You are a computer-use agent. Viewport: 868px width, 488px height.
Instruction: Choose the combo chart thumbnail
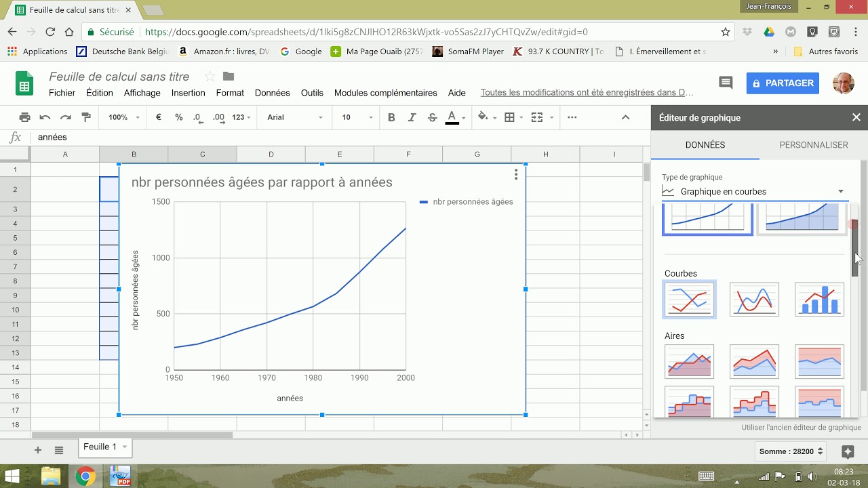point(819,299)
